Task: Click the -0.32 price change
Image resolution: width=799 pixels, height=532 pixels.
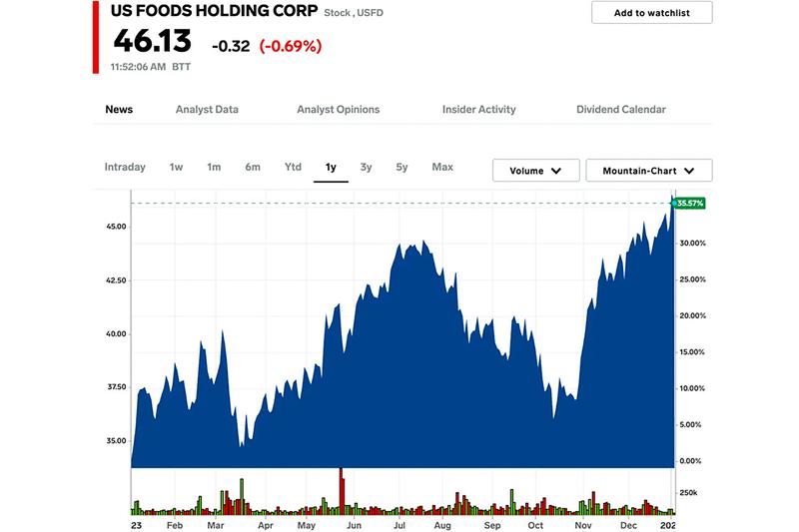Action: pyautogui.click(x=231, y=46)
